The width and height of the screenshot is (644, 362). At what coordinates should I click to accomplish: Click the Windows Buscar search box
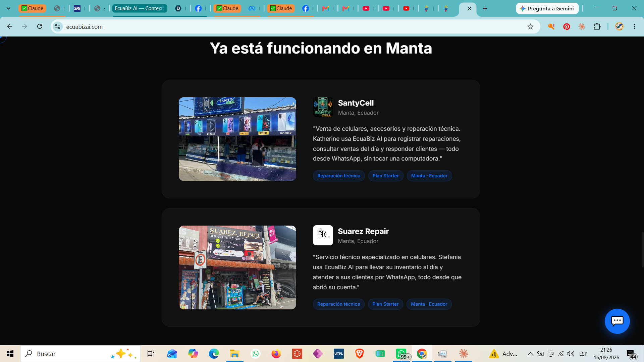(x=80, y=354)
